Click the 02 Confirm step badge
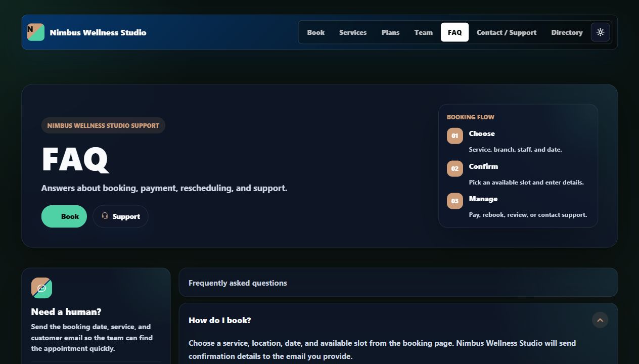Viewport: 639px width, 364px height. pyautogui.click(x=455, y=169)
